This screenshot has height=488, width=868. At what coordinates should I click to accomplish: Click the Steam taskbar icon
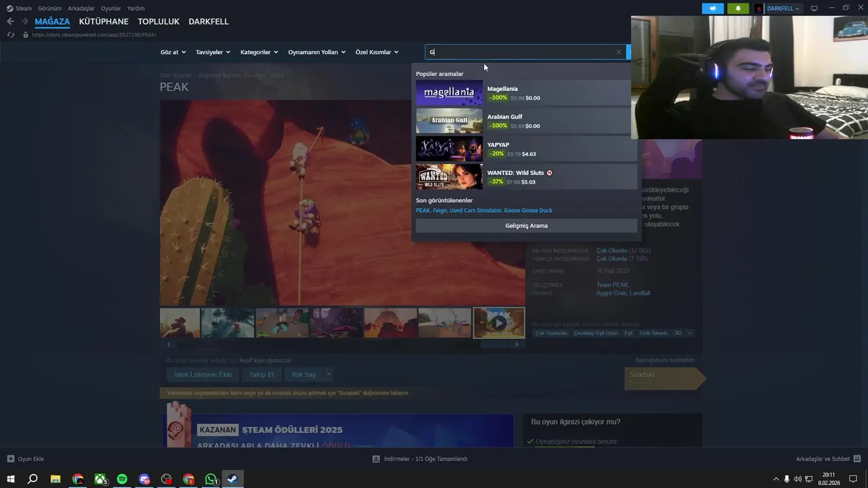tap(232, 479)
